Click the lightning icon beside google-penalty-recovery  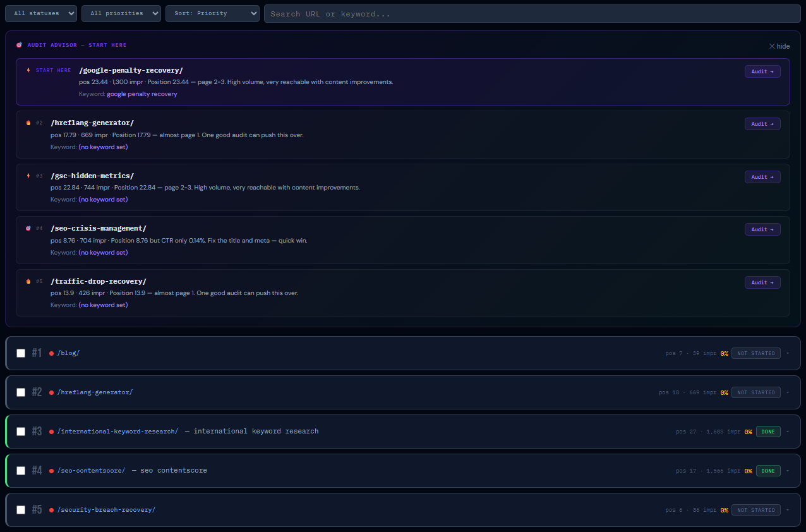point(28,70)
